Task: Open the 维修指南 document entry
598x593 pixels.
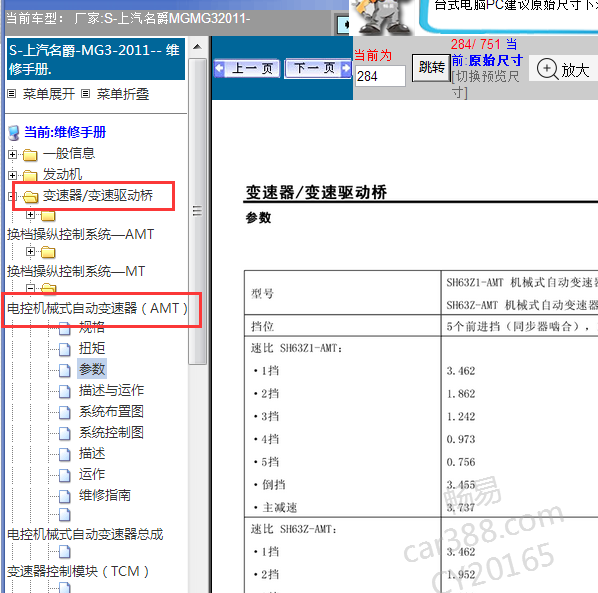Action: point(104,495)
